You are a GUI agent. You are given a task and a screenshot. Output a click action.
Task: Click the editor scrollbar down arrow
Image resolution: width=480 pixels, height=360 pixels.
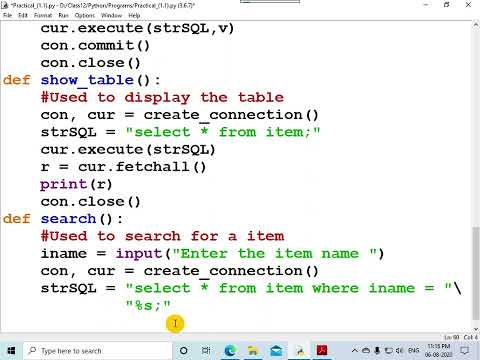tap(476, 328)
